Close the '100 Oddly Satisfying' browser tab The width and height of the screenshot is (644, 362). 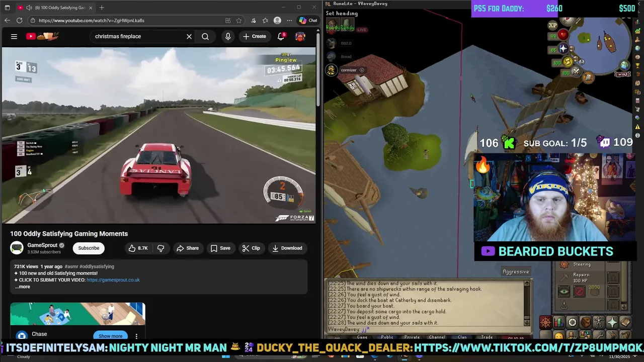[x=92, y=8]
